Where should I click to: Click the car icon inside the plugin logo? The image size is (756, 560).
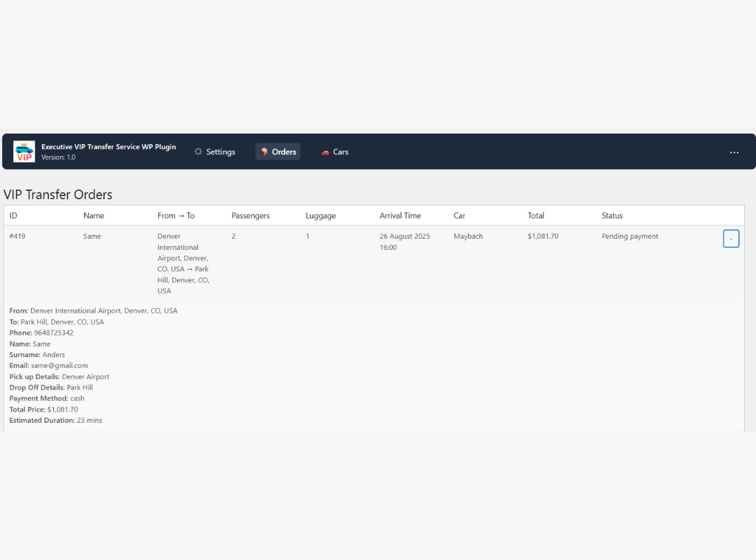pos(24,150)
